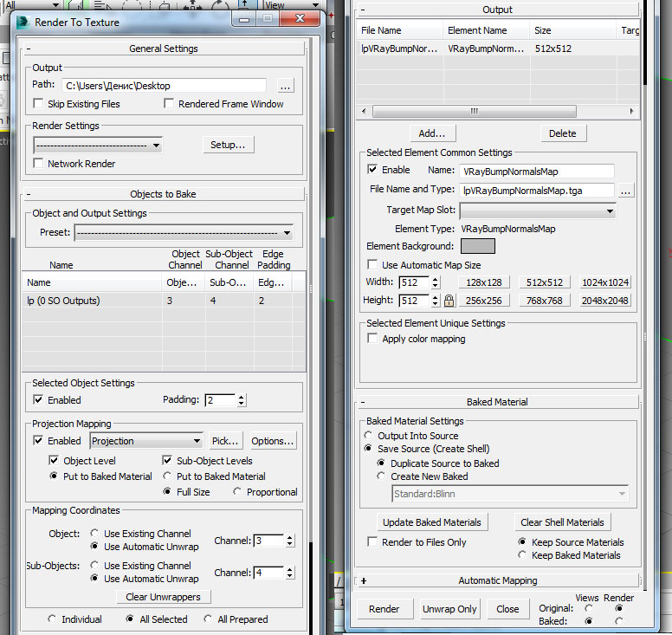672x635 pixels.
Task: Toggle element Enable checkbox
Action: tap(372, 169)
